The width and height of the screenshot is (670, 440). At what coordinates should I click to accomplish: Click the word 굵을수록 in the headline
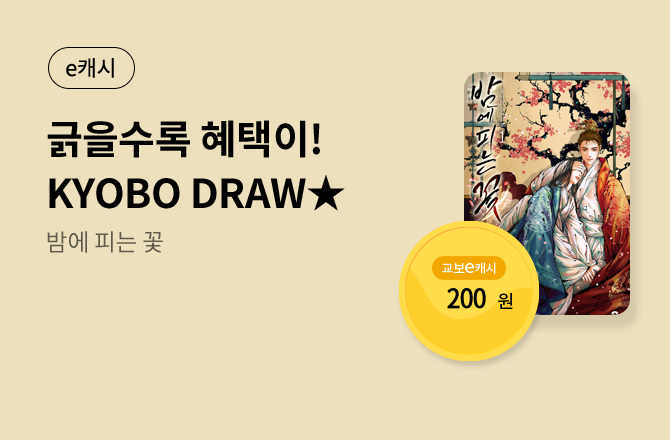click(118, 140)
